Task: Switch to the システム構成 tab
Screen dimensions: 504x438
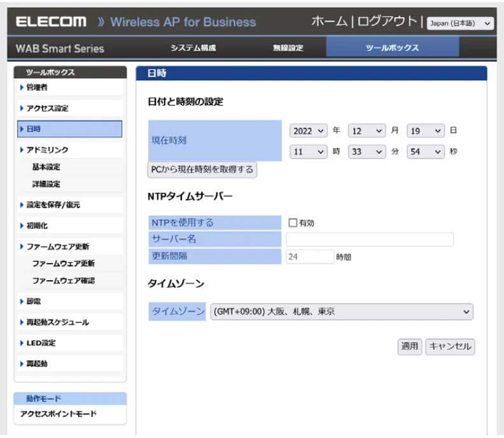Action: [x=193, y=48]
